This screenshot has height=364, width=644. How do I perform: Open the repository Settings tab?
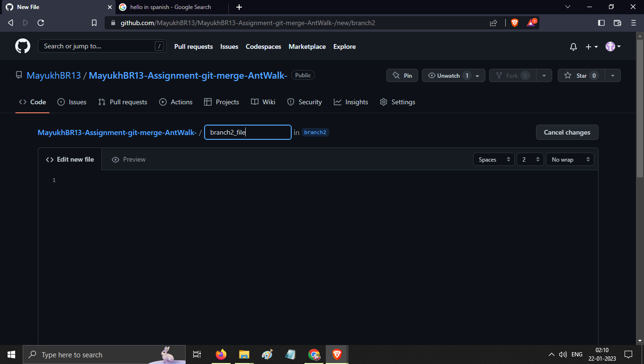click(x=403, y=102)
